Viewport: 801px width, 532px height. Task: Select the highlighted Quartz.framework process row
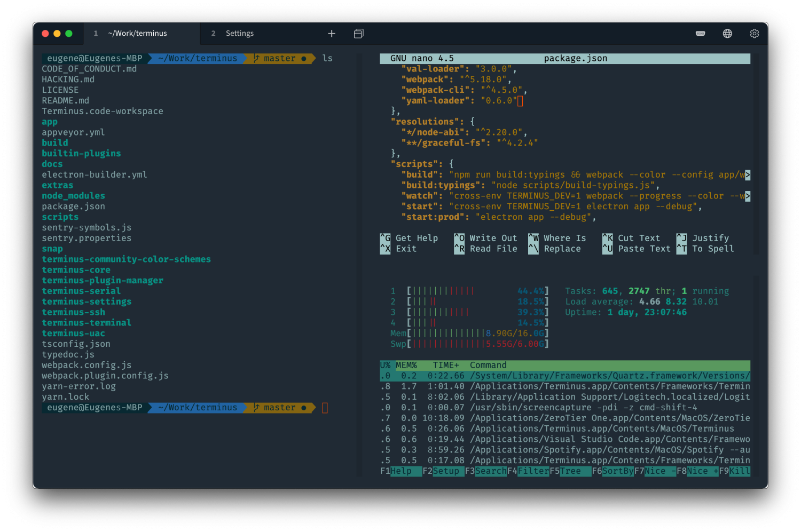point(565,376)
